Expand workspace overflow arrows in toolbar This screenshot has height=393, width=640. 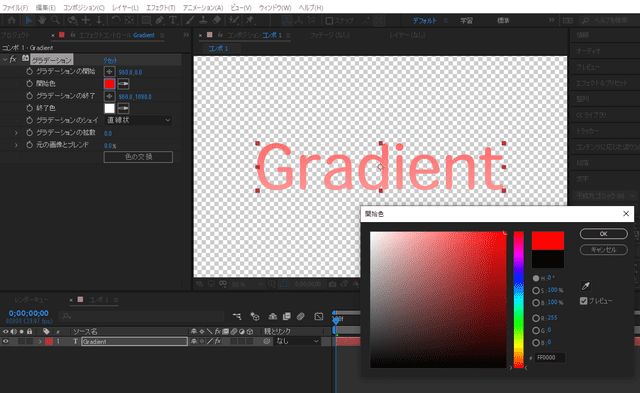pos(551,20)
